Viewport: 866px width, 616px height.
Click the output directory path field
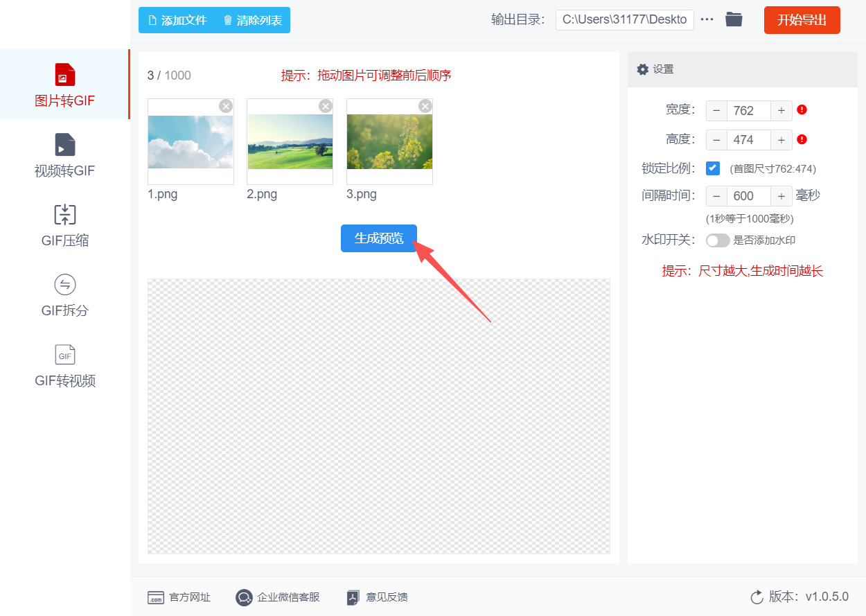624,19
